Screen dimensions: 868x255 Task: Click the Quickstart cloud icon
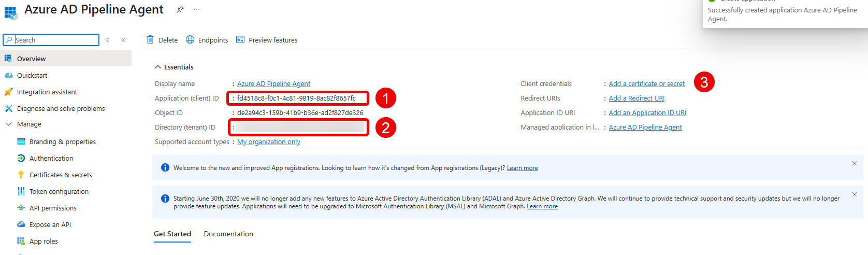(8, 75)
